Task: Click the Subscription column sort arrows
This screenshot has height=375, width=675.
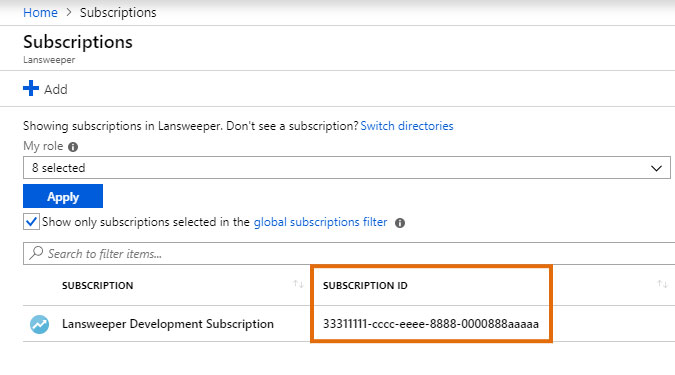Action: point(298,284)
